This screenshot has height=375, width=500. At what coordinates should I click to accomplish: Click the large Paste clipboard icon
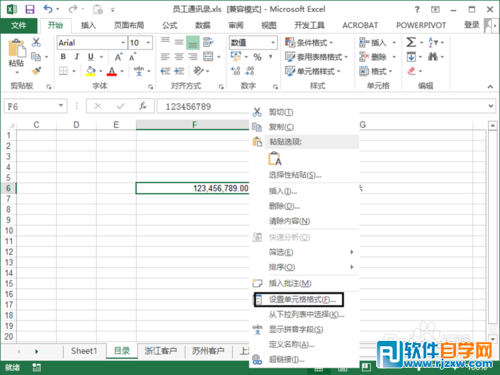pos(17,49)
